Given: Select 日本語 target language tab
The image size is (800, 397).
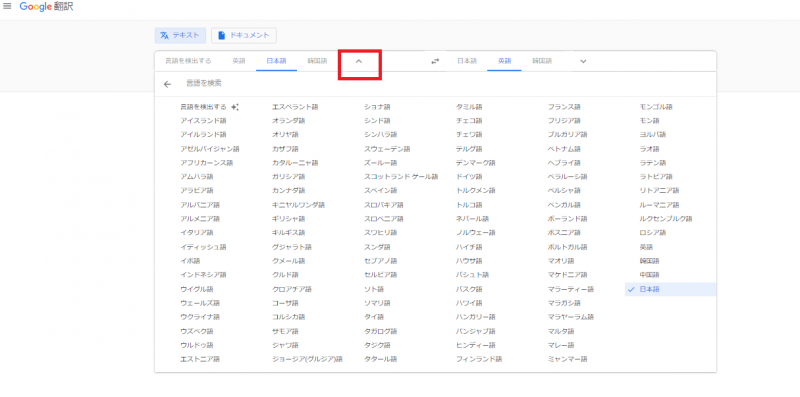Looking at the screenshot, I should [x=467, y=61].
